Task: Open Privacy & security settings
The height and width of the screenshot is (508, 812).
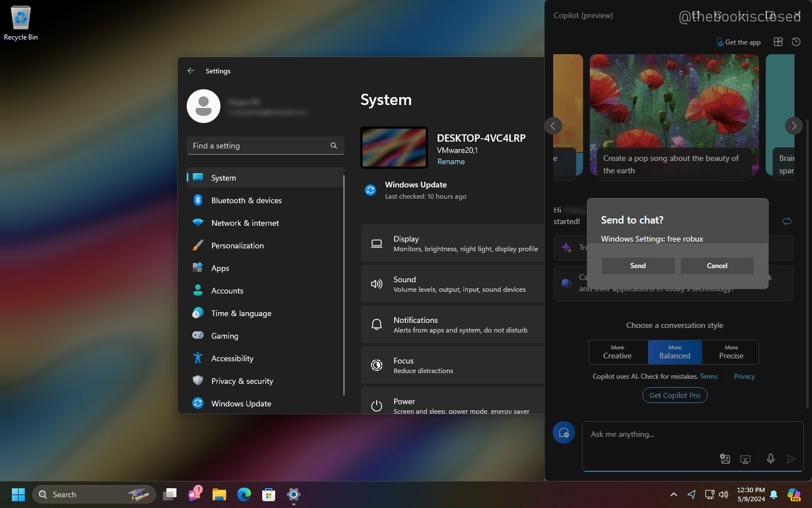Action: (265, 381)
